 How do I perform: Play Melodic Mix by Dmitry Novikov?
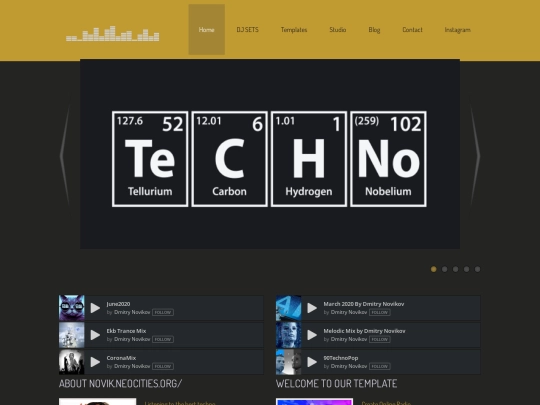click(x=312, y=335)
